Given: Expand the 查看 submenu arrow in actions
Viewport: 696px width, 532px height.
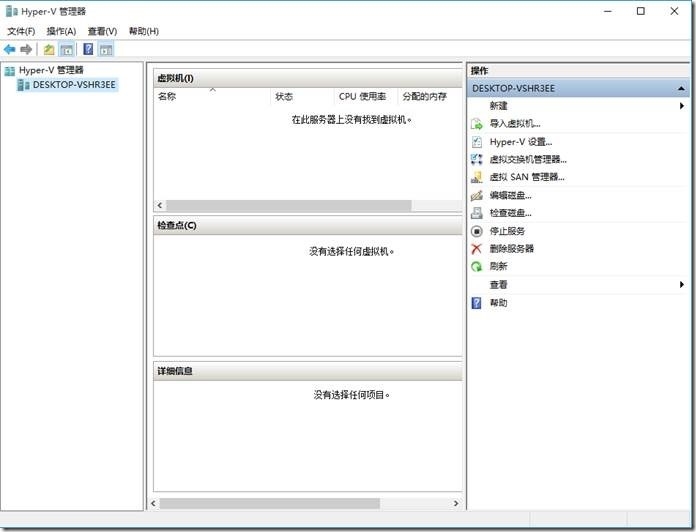Looking at the screenshot, I should click(x=682, y=285).
